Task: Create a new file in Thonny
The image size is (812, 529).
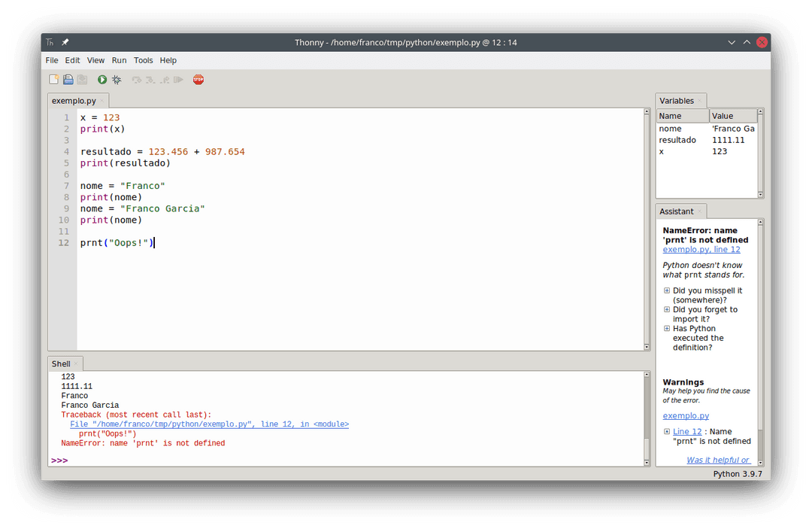Action: [x=54, y=79]
